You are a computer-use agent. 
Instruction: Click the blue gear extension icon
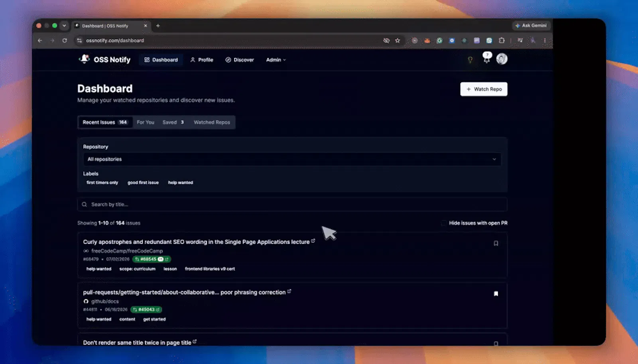(x=452, y=40)
